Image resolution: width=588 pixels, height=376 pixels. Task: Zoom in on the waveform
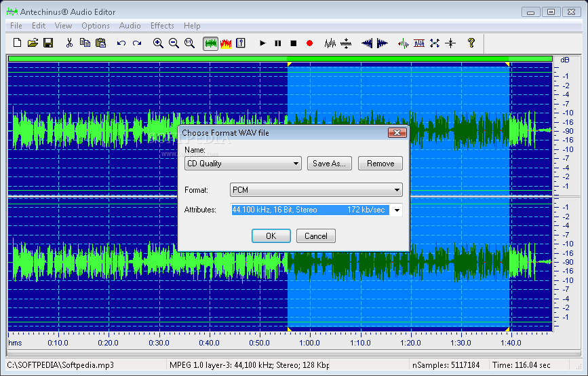tap(158, 43)
